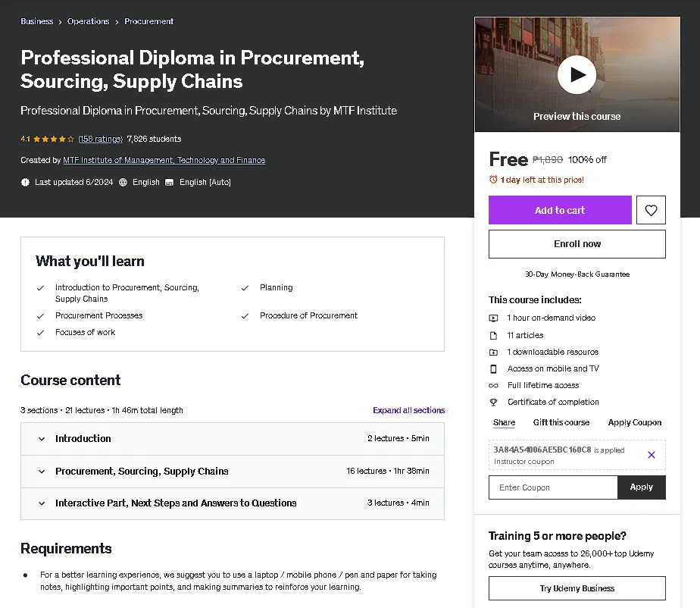Click the '11 articles' text
The height and width of the screenshot is (608, 700).
point(525,336)
